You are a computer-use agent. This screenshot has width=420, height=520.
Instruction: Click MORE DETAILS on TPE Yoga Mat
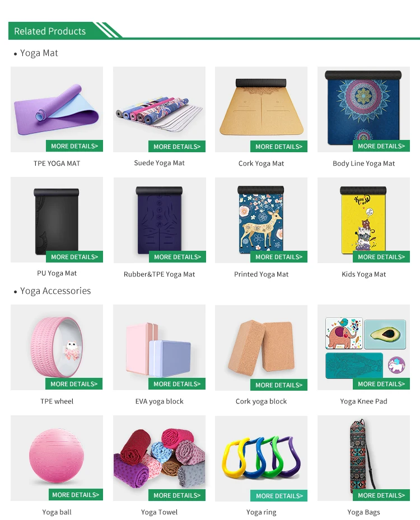pos(74,146)
